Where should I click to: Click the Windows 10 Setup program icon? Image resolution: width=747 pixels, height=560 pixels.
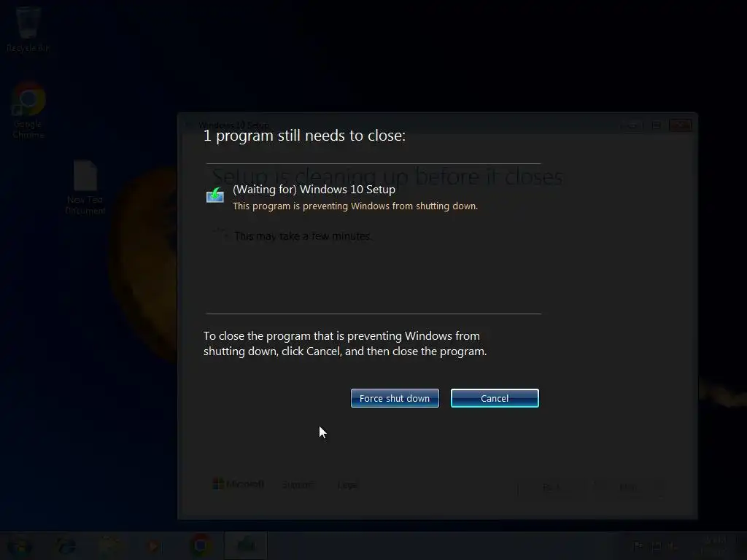pyautogui.click(x=215, y=195)
